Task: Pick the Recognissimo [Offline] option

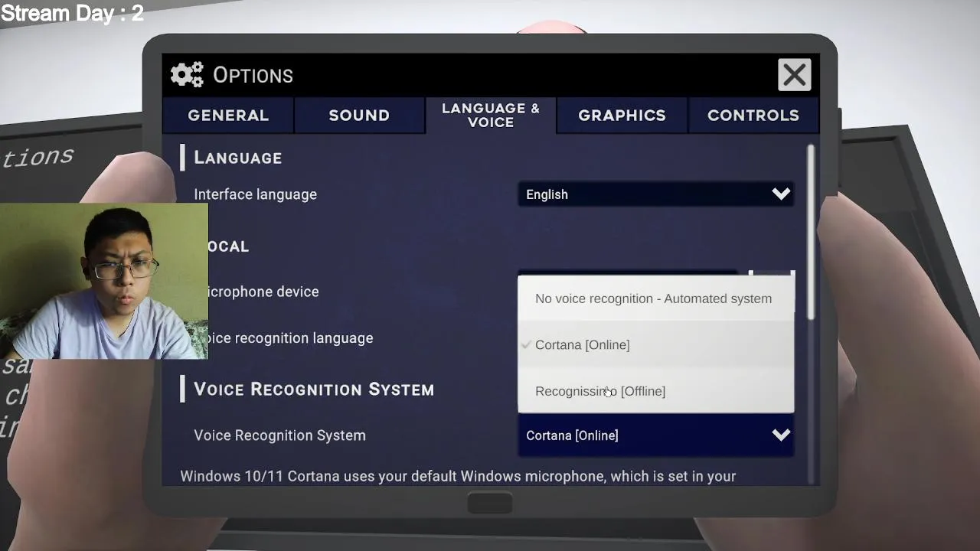Action: [x=656, y=391]
